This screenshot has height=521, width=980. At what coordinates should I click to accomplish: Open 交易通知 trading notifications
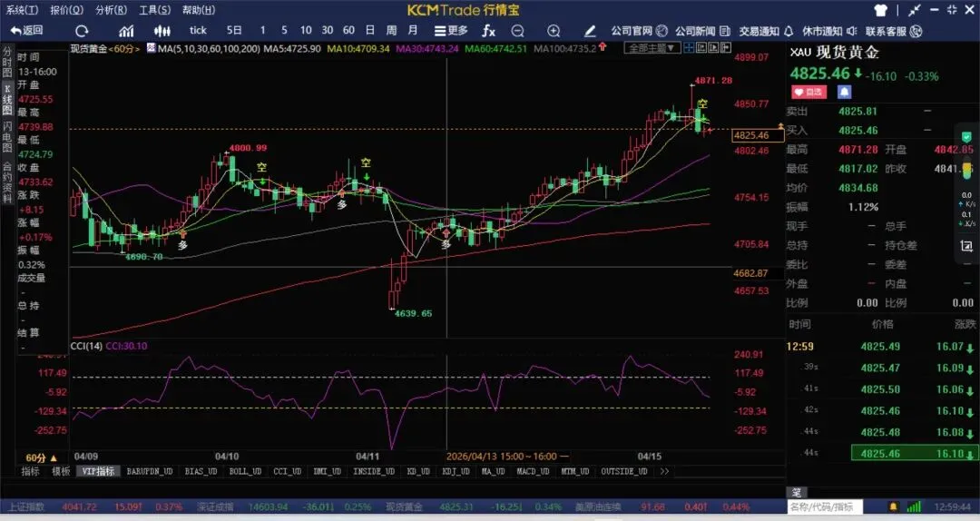click(766, 31)
